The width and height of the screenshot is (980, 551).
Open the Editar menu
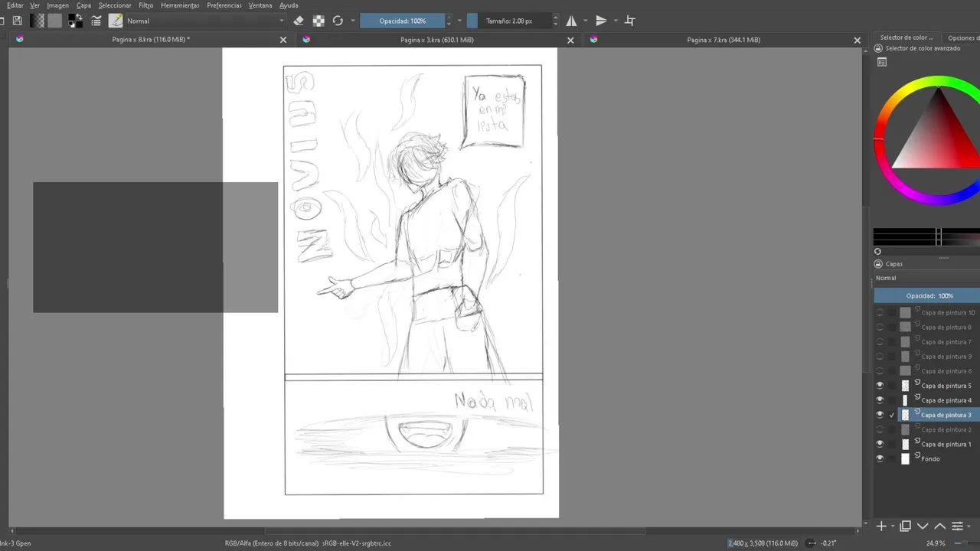click(x=15, y=5)
